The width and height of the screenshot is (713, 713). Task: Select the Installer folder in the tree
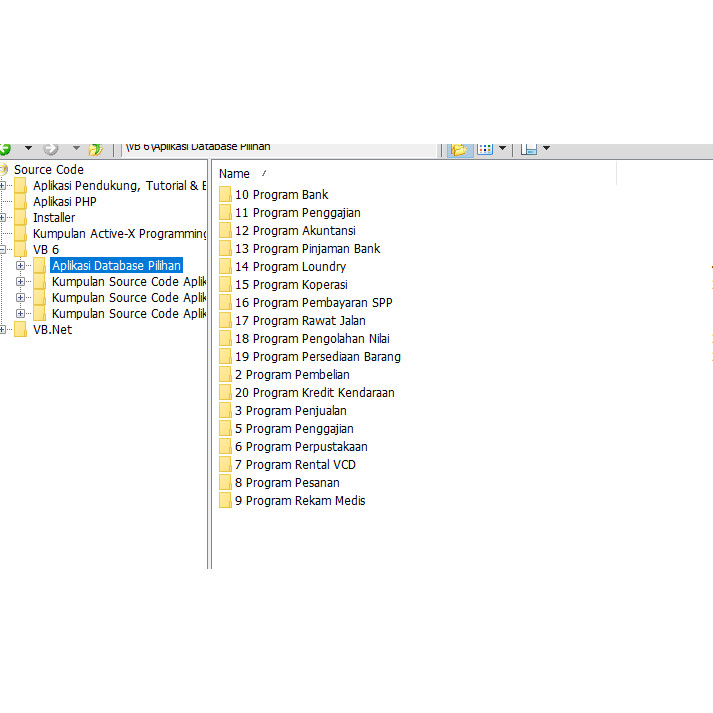[53, 218]
